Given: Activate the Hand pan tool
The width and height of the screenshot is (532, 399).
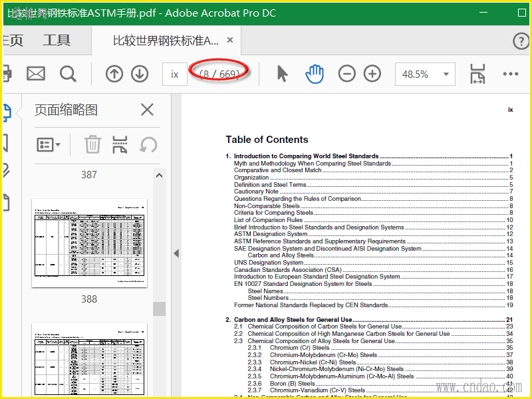Looking at the screenshot, I should pos(315,74).
